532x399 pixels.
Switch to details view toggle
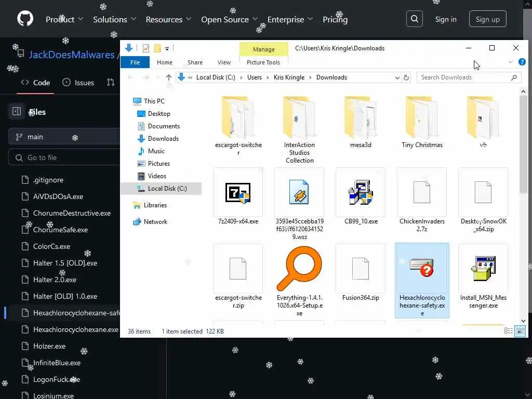(508, 331)
